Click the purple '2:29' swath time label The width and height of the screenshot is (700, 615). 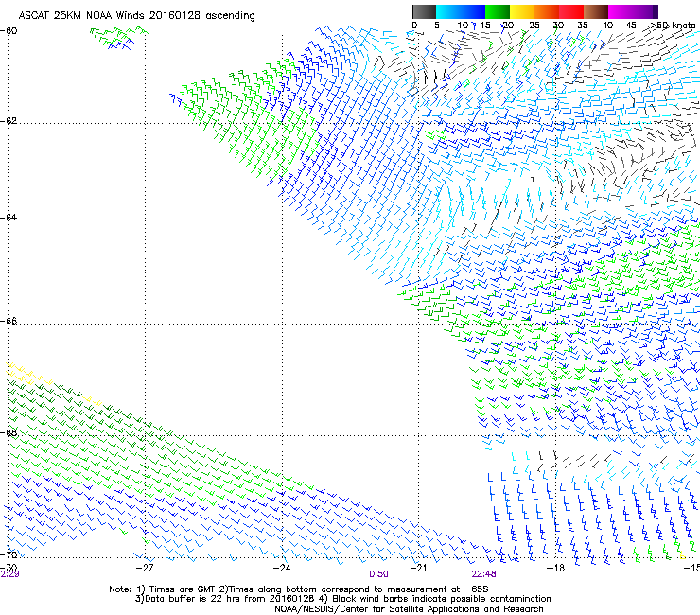(x=9, y=574)
